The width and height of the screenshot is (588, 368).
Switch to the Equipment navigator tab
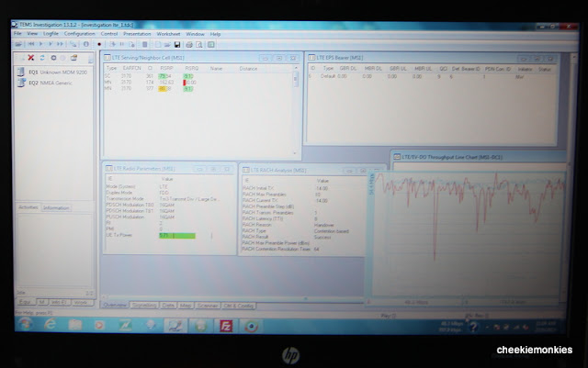point(26,302)
